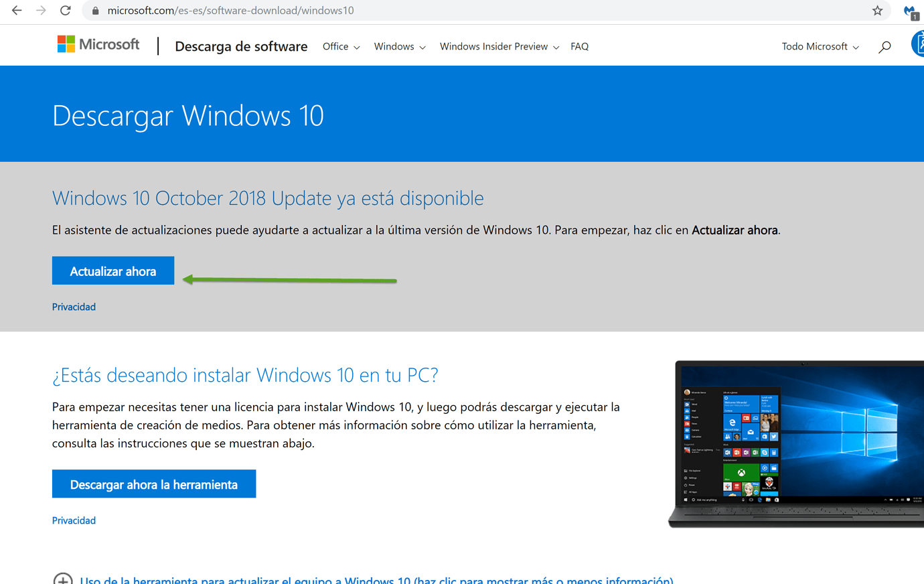Open Descarga de software home link
Image resolution: width=924 pixels, height=584 pixels.
pyautogui.click(x=241, y=47)
